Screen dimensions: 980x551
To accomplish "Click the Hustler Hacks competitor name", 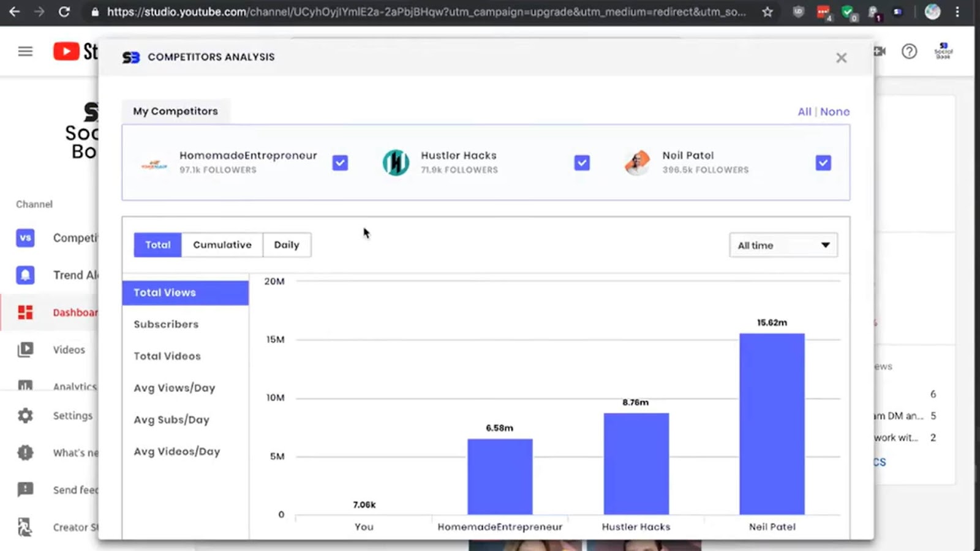I will pyautogui.click(x=459, y=156).
